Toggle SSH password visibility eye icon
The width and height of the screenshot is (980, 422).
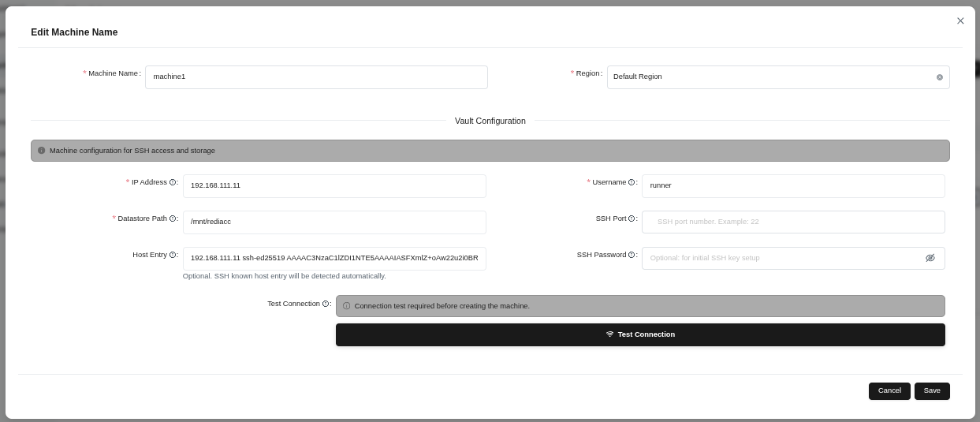930,258
